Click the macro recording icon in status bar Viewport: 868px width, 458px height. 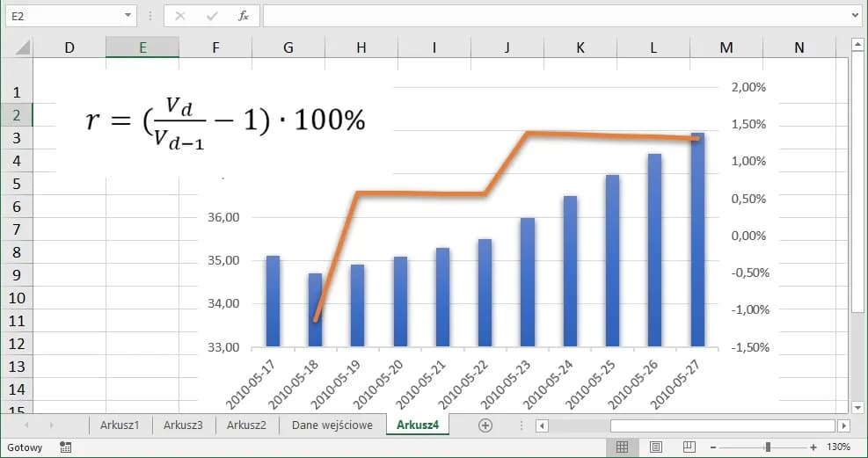65,447
